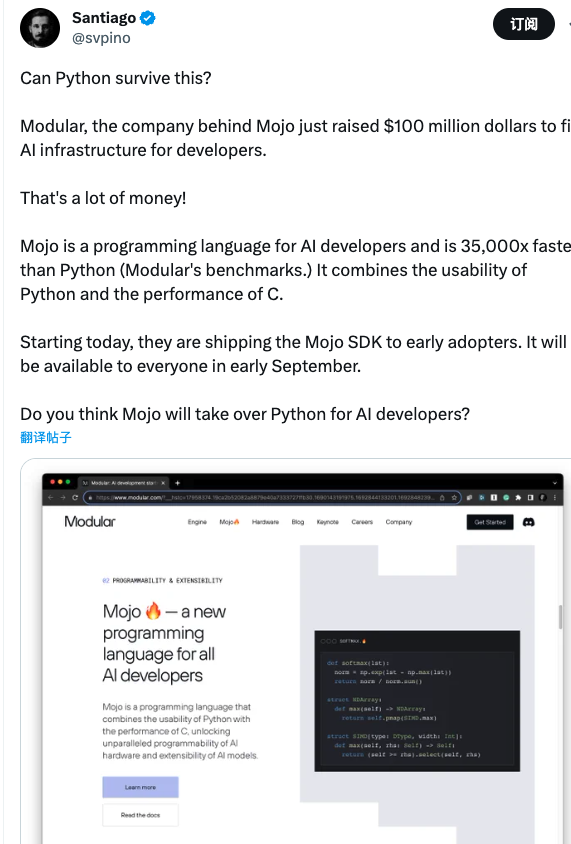Select Engine in the Modular nav menu

(197, 522)
